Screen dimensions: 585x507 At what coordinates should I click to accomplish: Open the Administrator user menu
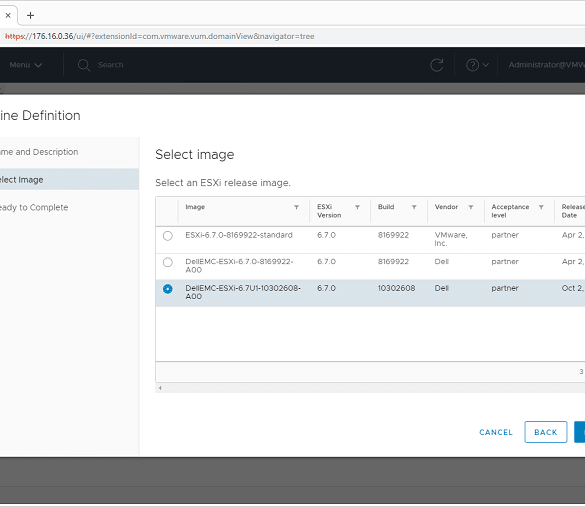point(547,65)
